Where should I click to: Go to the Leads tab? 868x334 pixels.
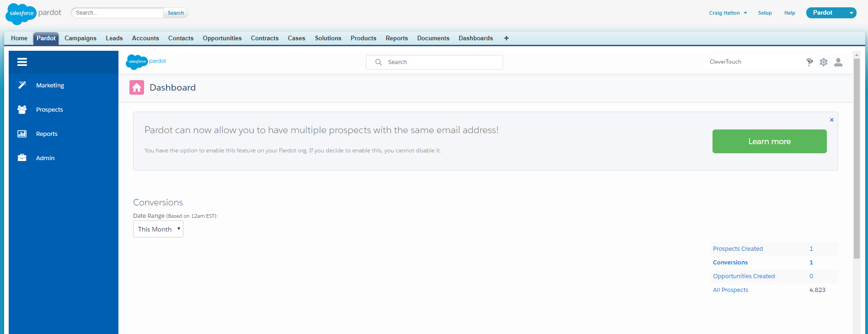pyautogui.click(x=114, y=38)
